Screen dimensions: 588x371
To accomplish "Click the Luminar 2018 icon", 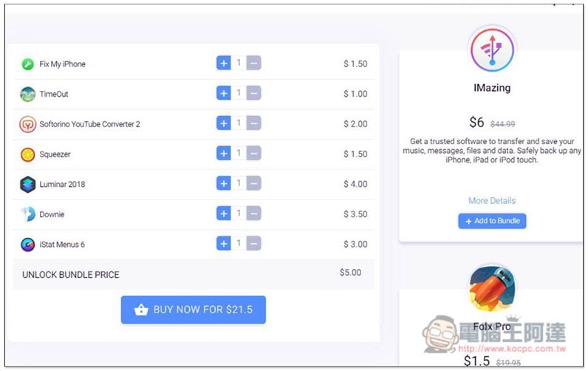I will 27,184.
